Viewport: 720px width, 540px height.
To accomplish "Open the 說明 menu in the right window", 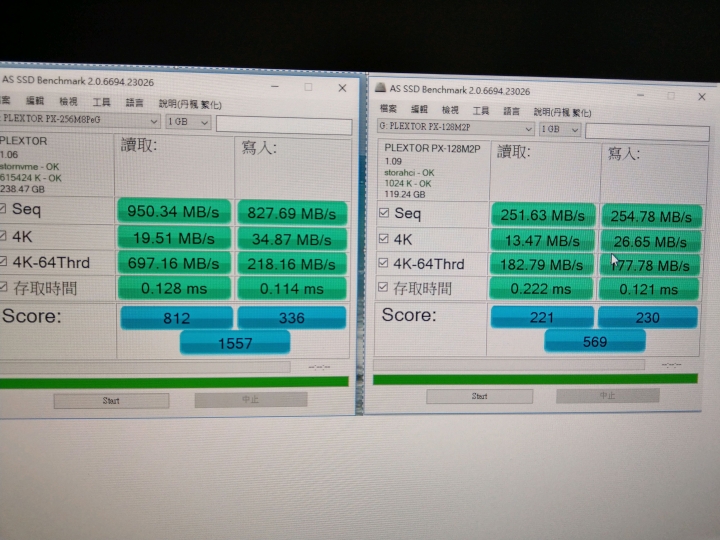I will click(x=562, y=112).
